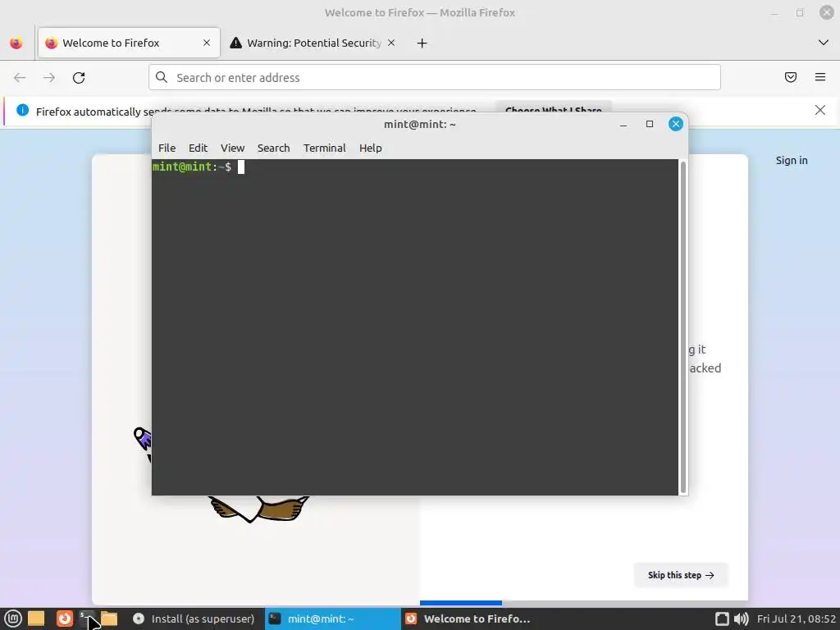Open the terminal File menu
This screenshot has width=840, height=630.
coord(167,148)
